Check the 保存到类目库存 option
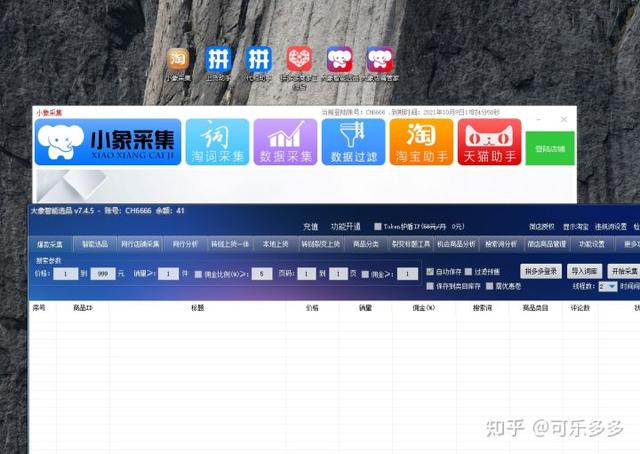This screenshot has width=640, height=454. point(430,286)
